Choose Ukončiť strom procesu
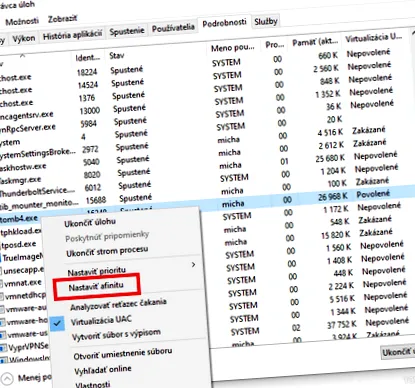The height and width of the screenshot is (388, 415). (x=107, y=251)
